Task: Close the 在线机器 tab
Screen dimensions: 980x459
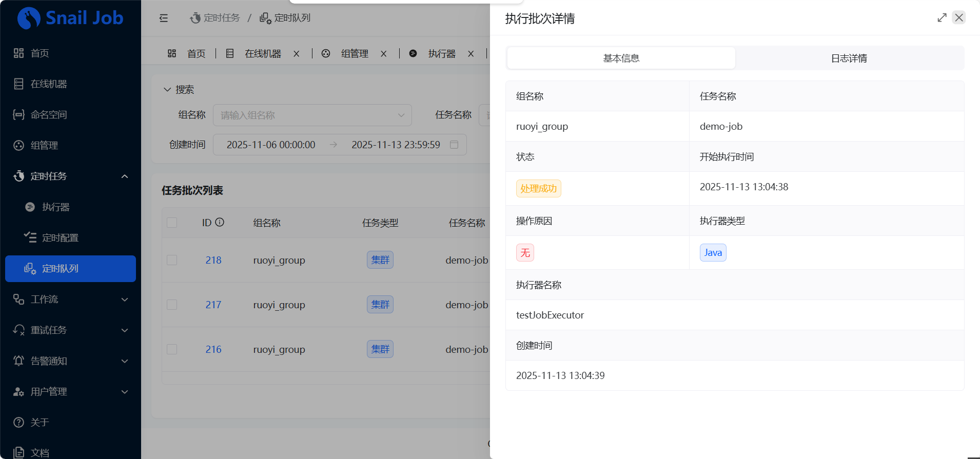Action: point(296,54)
